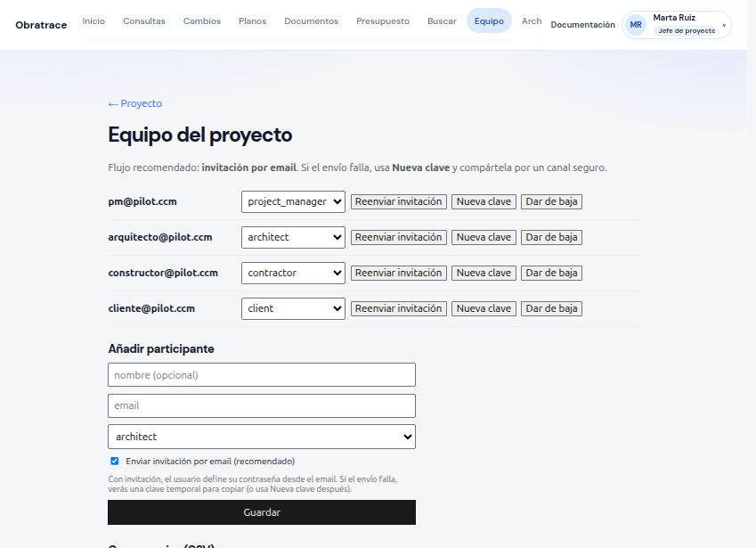
Task: Open the new participant role dropdown
Action: [x=262, y=437]
